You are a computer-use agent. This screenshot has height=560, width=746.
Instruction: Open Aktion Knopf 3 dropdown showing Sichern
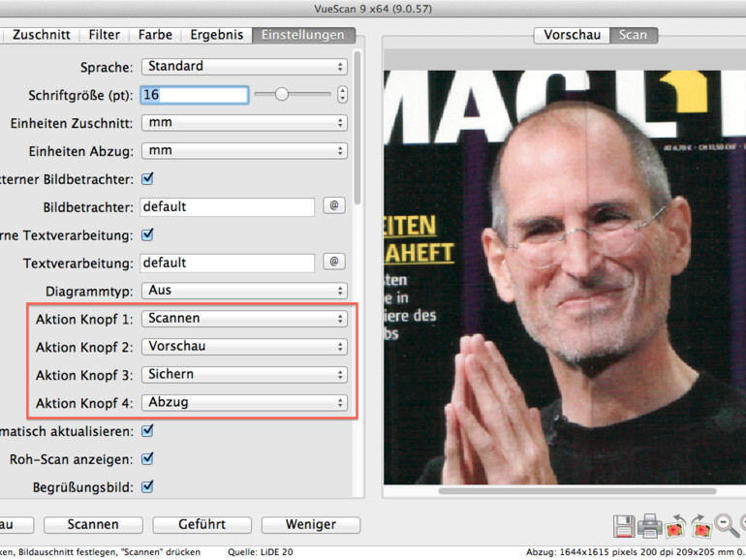coord(244,374)
